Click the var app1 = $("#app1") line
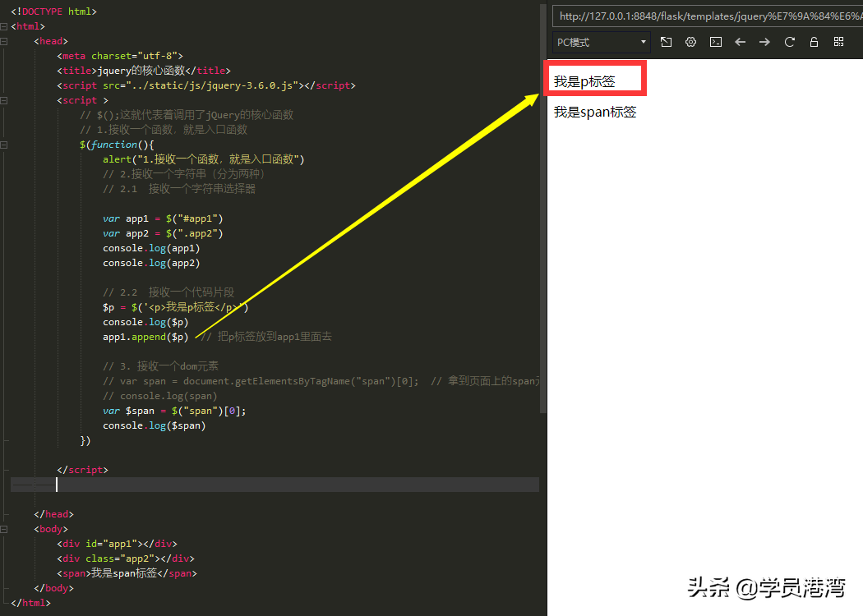Image resolution: width=863 pixels, height=616 pixels. point(163,219)
